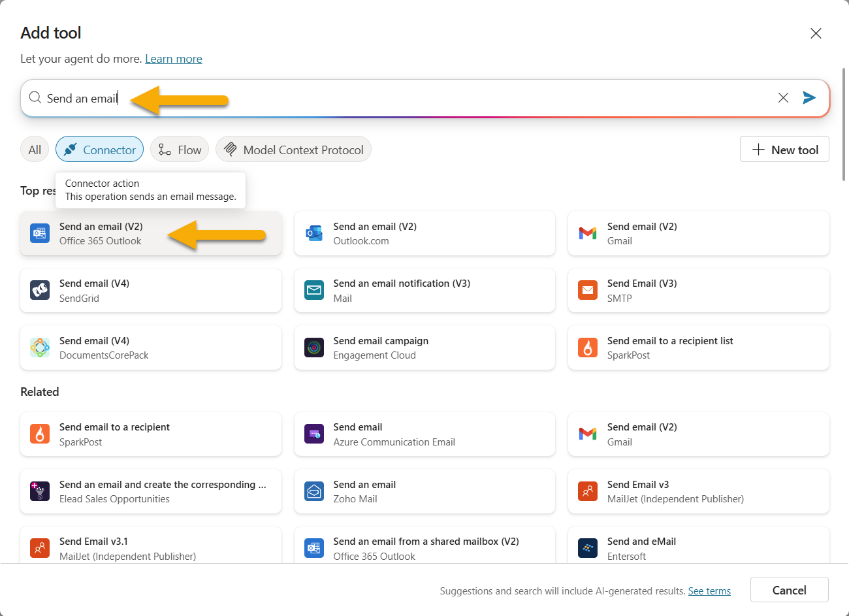Clear the search query with the X icon
The height and width of the screenshot is (616, 849).
pyautogui.click(x=783, y=97)
